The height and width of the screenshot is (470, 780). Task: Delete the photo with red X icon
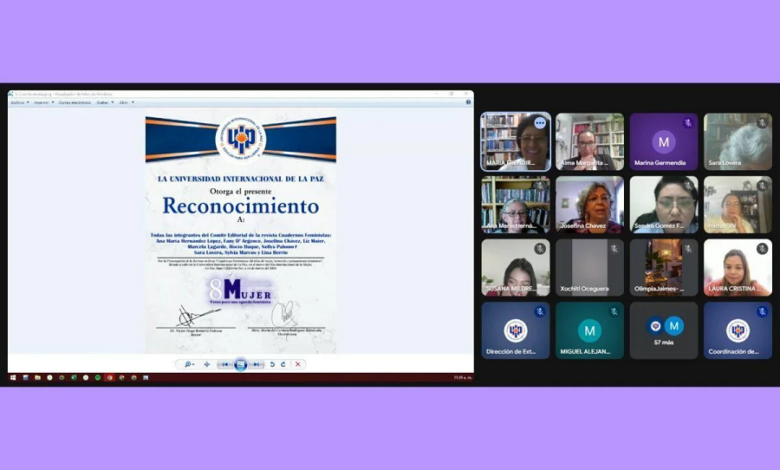click(297, 364)
